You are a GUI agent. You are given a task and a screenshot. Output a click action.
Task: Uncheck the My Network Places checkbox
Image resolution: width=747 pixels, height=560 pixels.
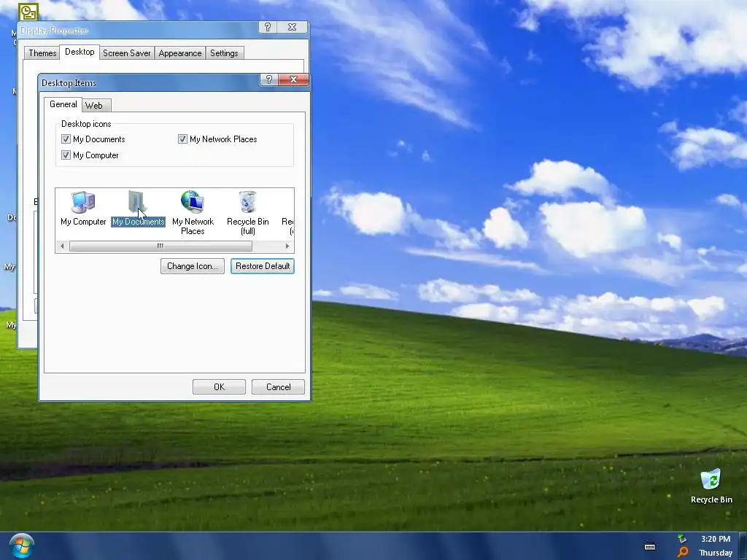(182, 139)
